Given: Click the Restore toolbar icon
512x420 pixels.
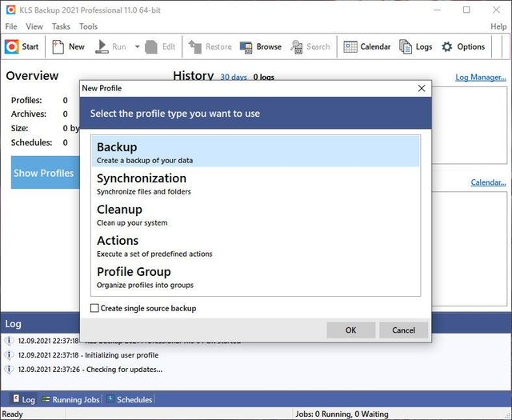Looking at the screenshot, I should 195,46.
